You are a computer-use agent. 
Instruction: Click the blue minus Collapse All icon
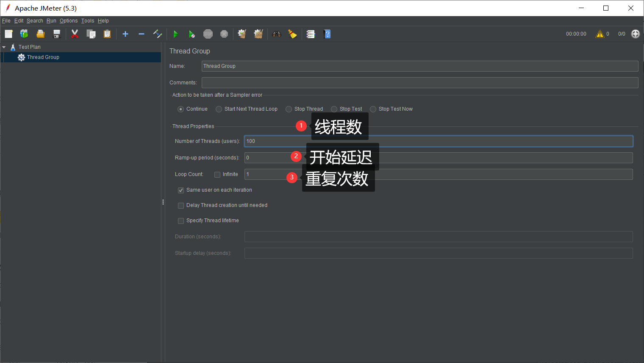click(x=142, y=34)
